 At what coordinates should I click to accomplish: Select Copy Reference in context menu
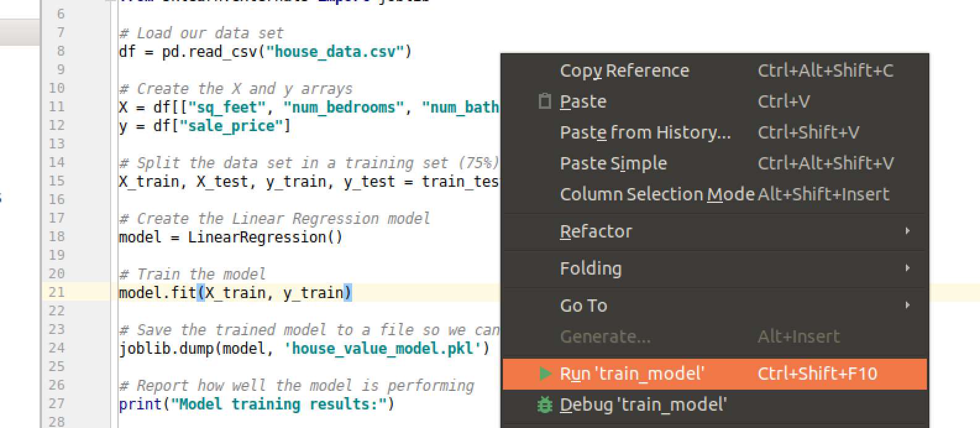point(624,71)
